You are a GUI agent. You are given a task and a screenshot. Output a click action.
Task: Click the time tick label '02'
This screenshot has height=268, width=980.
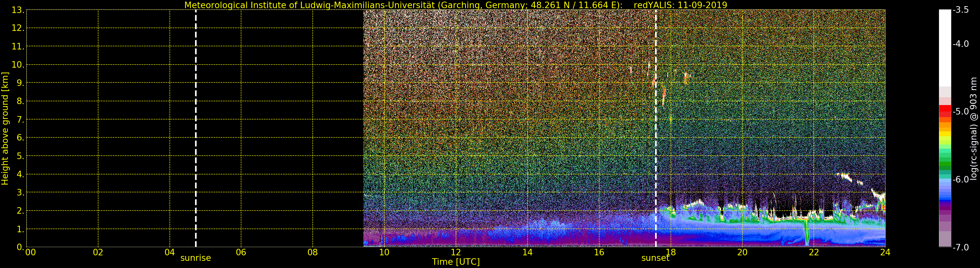coord(98,252)
